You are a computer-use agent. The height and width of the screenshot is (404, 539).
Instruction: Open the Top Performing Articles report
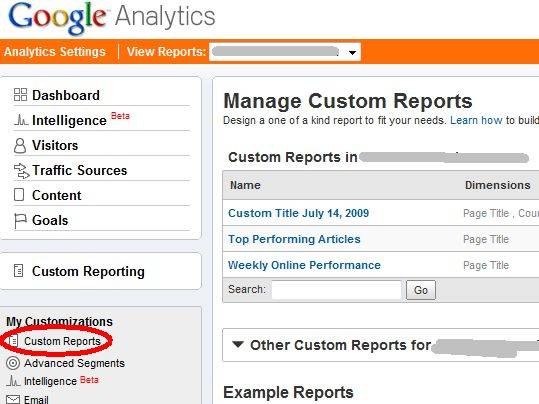point(294,239)
